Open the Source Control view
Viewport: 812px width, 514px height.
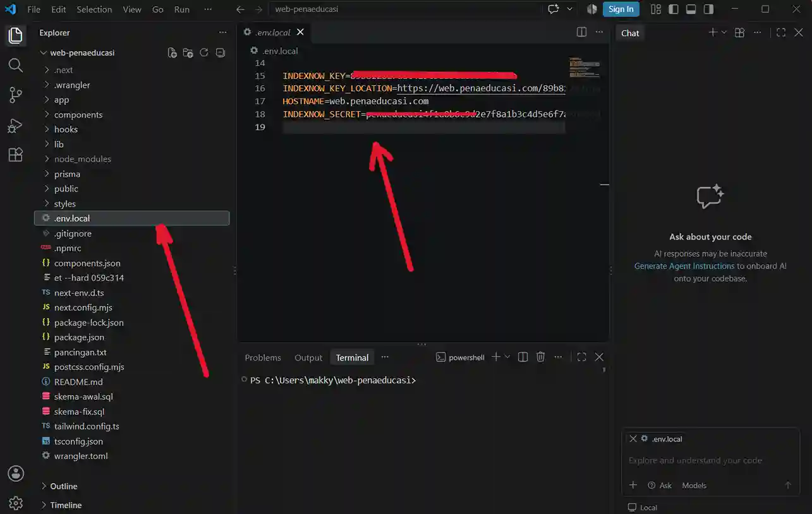coord(15,95)
